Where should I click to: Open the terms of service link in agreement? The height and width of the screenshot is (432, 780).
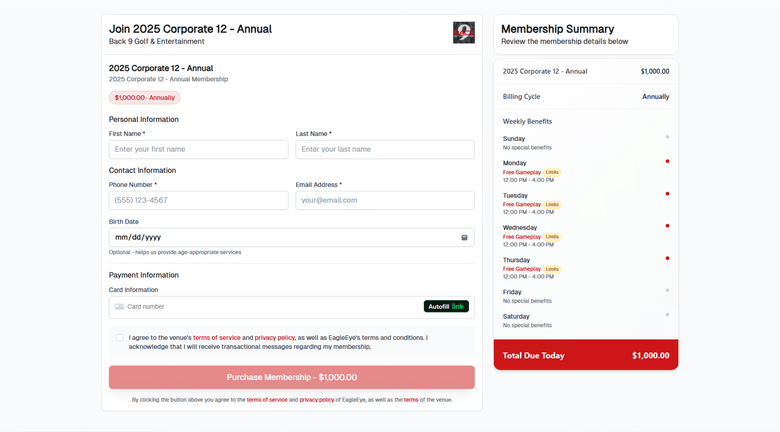click(217, 338)
